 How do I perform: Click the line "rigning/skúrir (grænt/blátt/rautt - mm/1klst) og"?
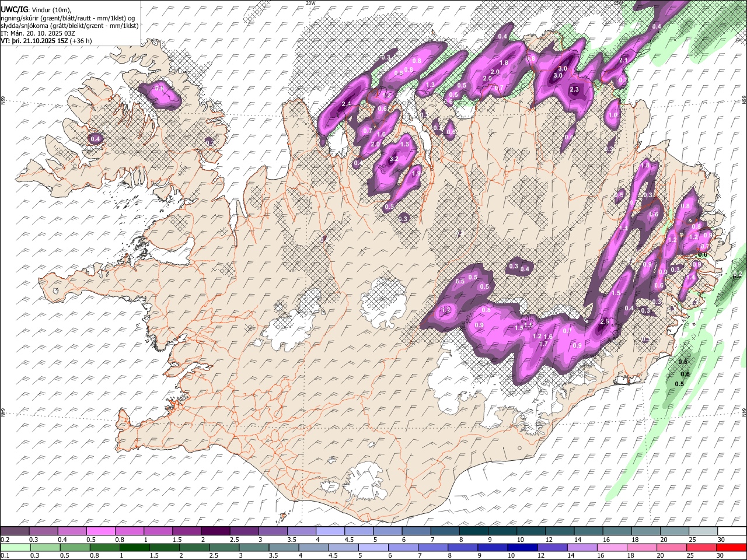[x=68, y=18]
